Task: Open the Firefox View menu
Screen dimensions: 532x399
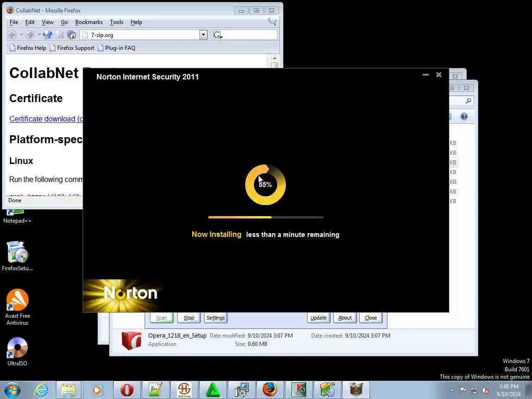Action: tap(48, 22)
